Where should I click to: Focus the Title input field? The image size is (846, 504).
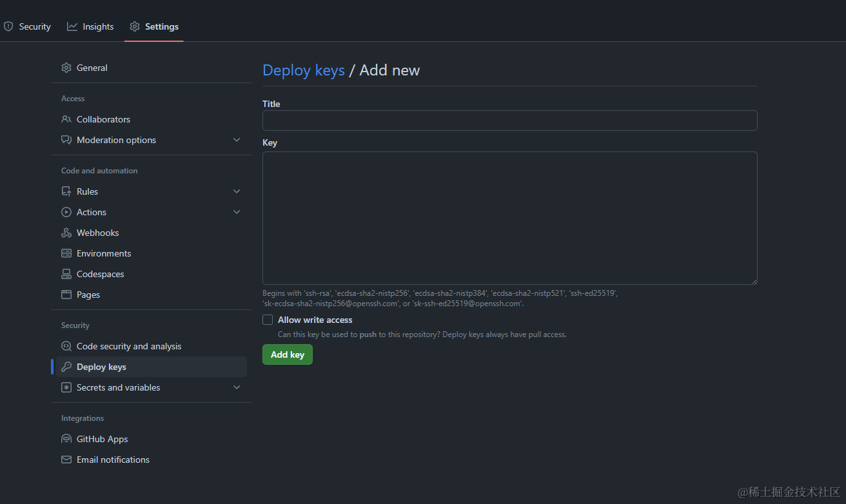(x=510, y=121)
